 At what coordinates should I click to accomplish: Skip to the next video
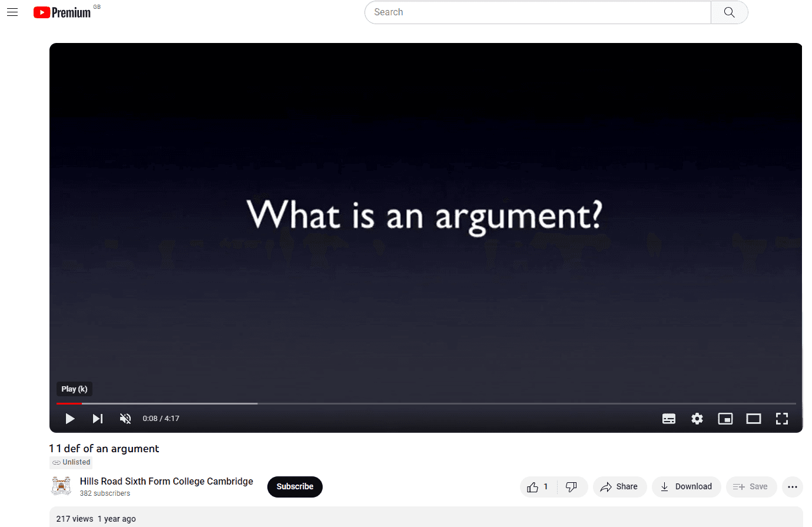[98, 419]
